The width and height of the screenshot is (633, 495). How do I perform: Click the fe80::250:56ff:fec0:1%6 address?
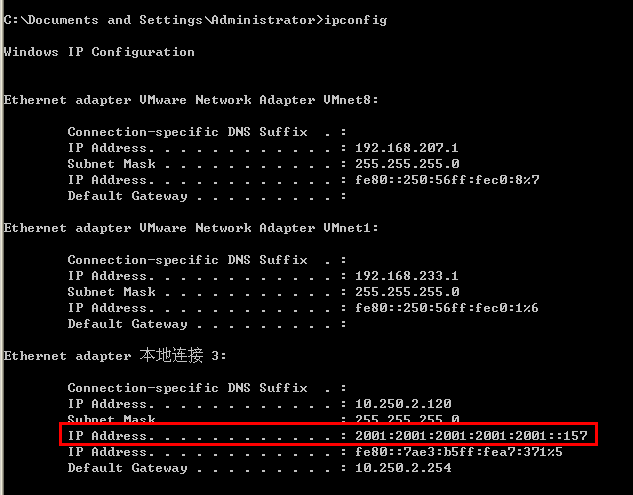[446, 308]
